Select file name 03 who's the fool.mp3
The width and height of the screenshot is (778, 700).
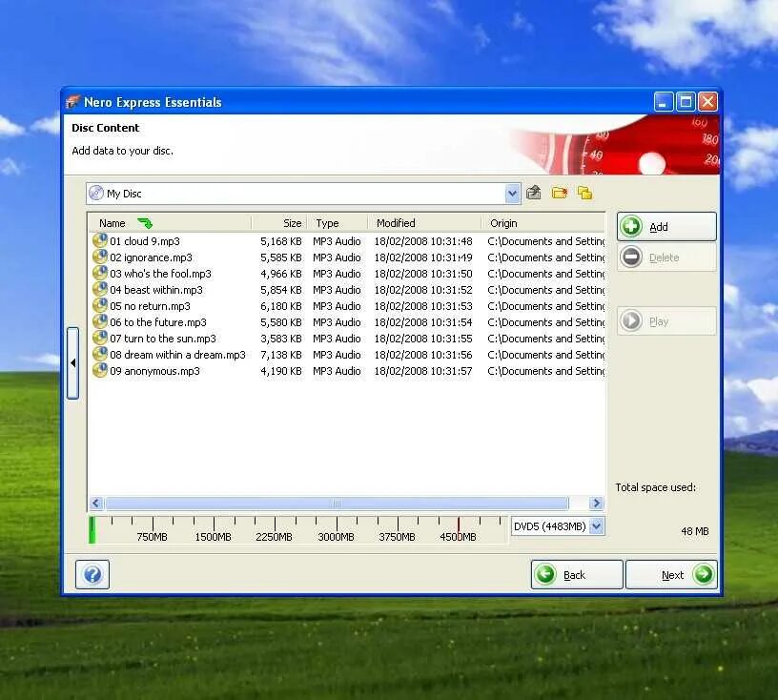[x=160, y=274]
